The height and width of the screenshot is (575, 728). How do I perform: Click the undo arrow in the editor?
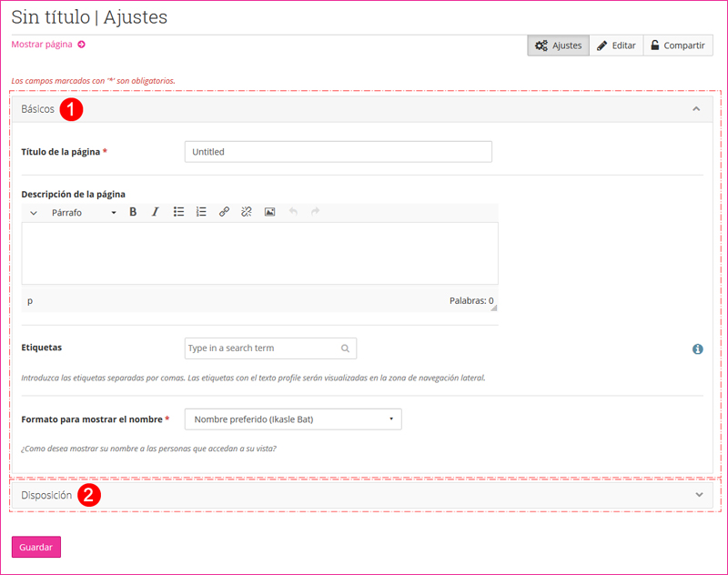293,212
